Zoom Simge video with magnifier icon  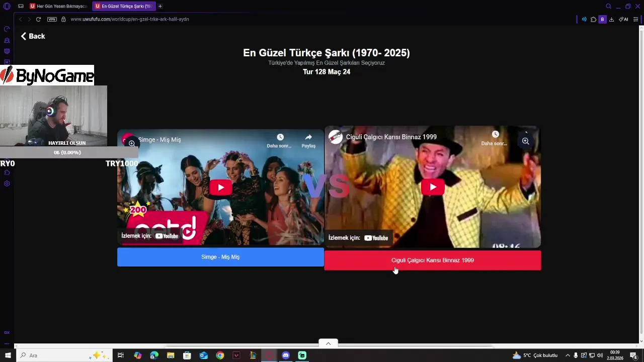click(x=131, y=143)
